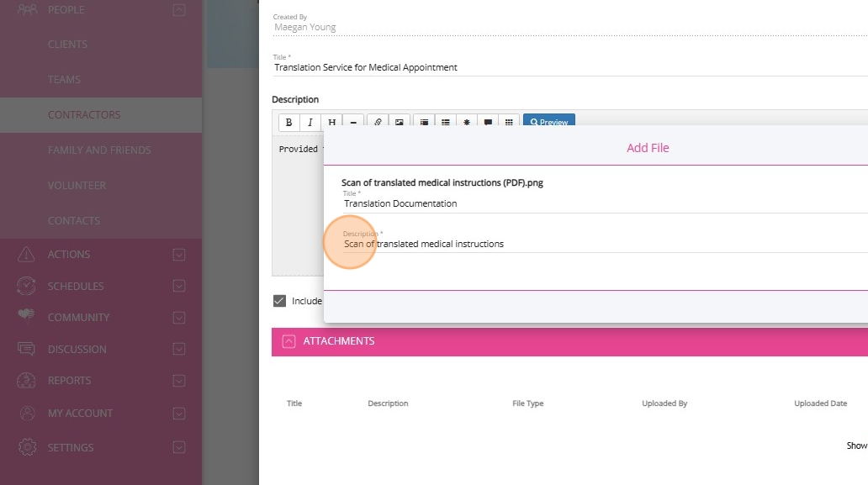Click the Reports label in the sidebar

tap(69, 381)
